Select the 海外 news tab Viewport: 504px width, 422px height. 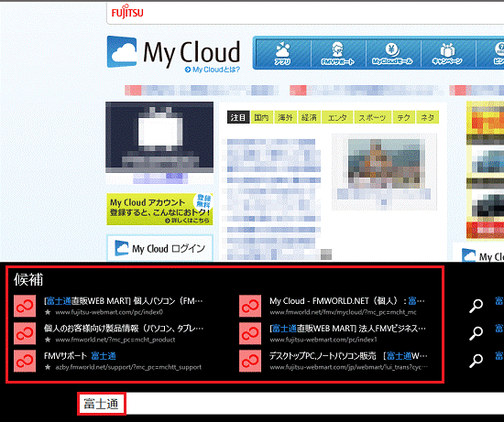[x=285, y=117]
